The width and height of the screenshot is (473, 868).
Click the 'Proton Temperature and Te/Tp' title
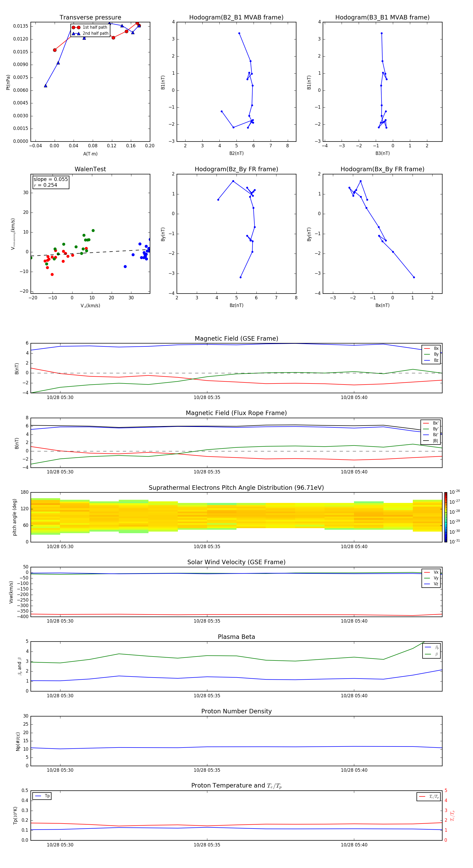(x=236, y=785)
